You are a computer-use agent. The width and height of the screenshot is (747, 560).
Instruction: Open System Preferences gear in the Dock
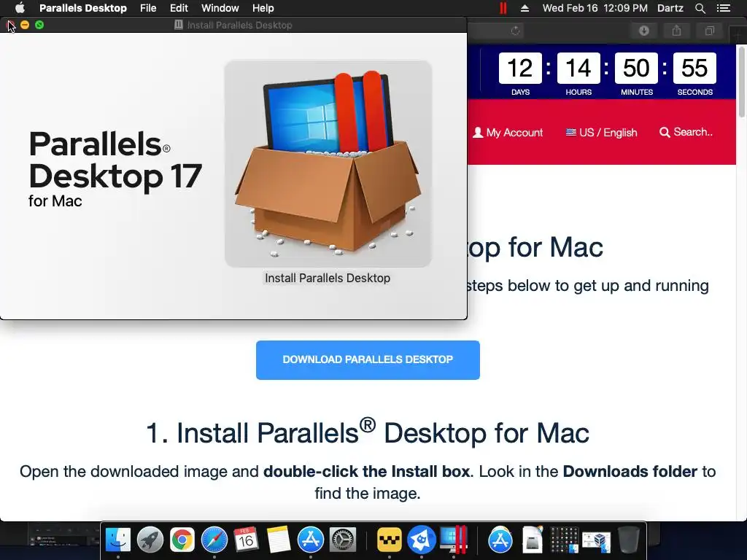click(343, 540)
